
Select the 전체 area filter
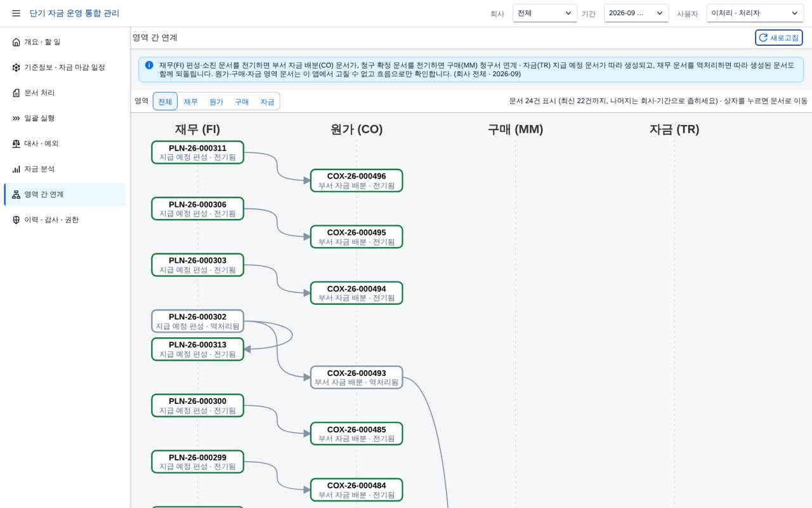(165, 102)
